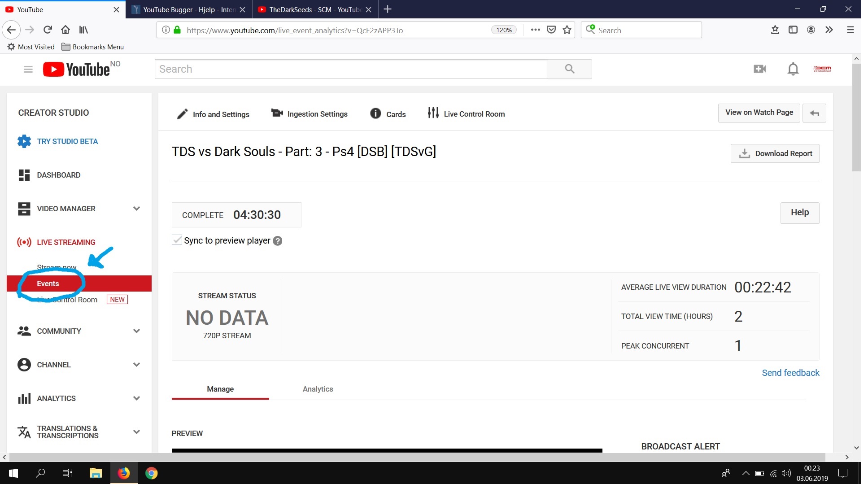Click the Video Manager icon
Screen dimensions: 868x484
24,209
